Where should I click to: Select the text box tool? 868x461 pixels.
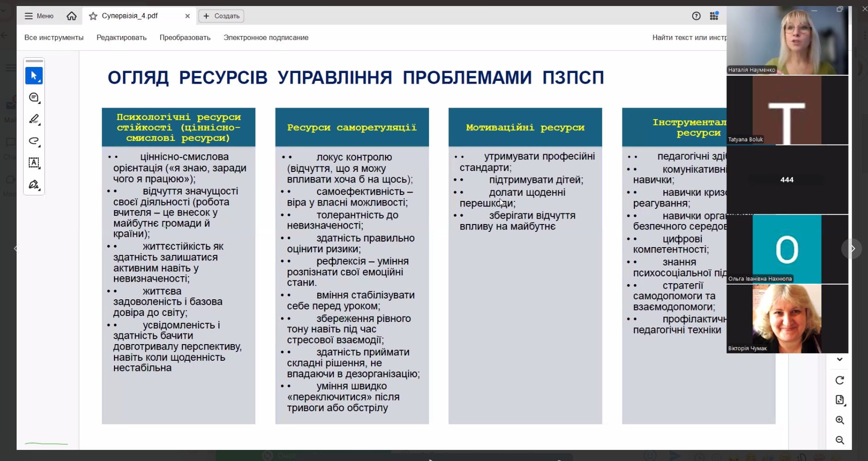pyautogui.click(x=34, y=163)
